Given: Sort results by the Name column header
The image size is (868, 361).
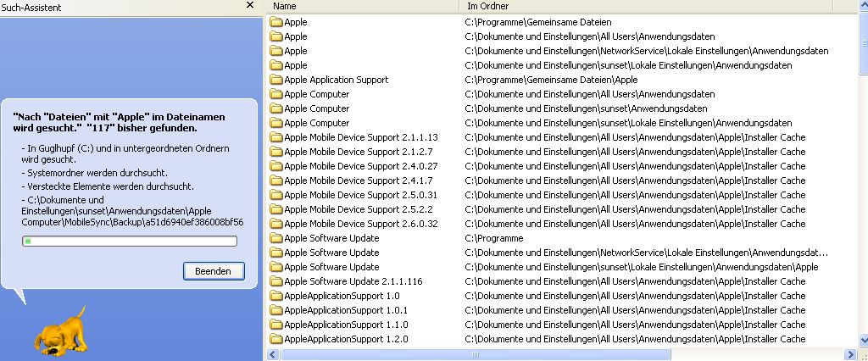Looking at the screenshot, I should click(365, 6).
